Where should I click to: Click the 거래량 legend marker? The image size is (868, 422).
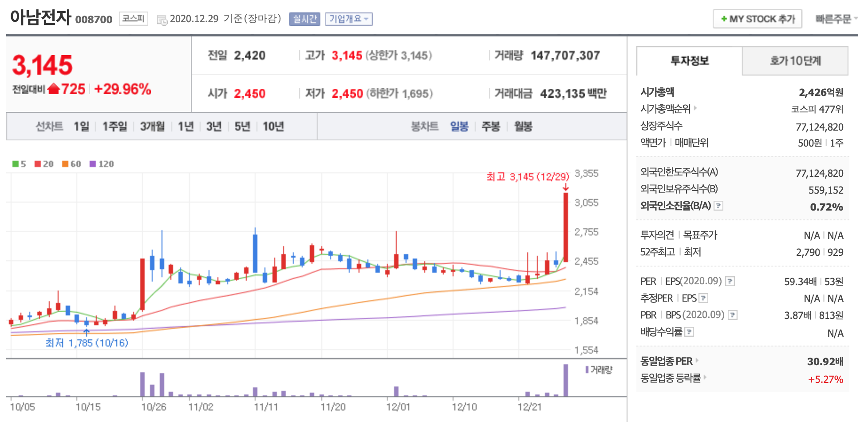click(x=587, y=370)
